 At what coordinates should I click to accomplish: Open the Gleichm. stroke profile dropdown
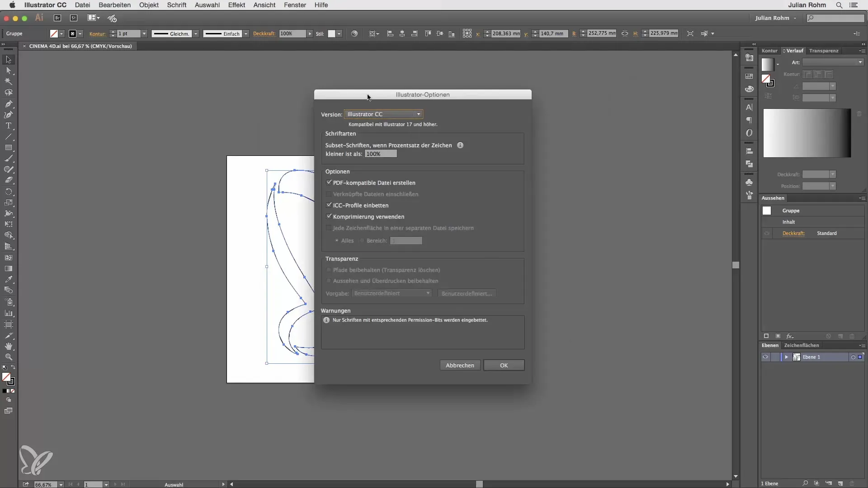(x=196, y=33)
